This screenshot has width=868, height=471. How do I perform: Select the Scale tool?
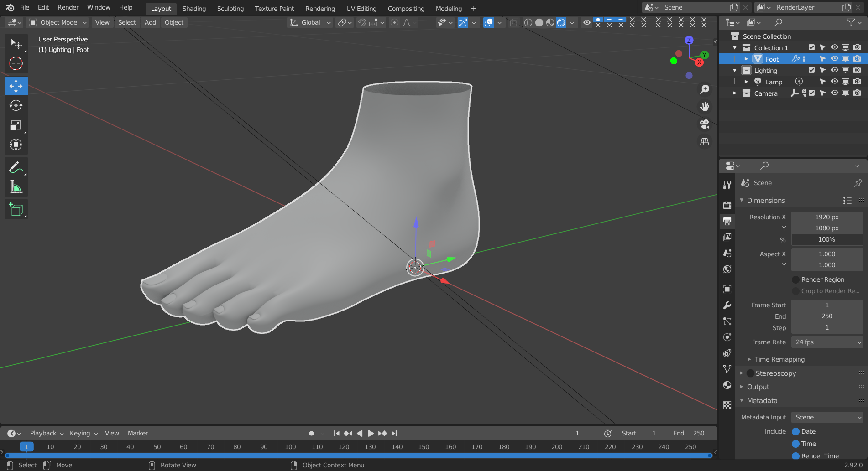[16, 125]
